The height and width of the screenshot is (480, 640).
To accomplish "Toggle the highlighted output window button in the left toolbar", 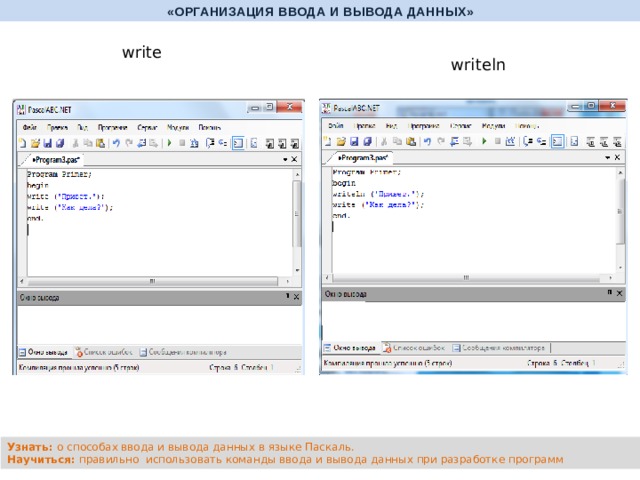I will tap(238, 143).
